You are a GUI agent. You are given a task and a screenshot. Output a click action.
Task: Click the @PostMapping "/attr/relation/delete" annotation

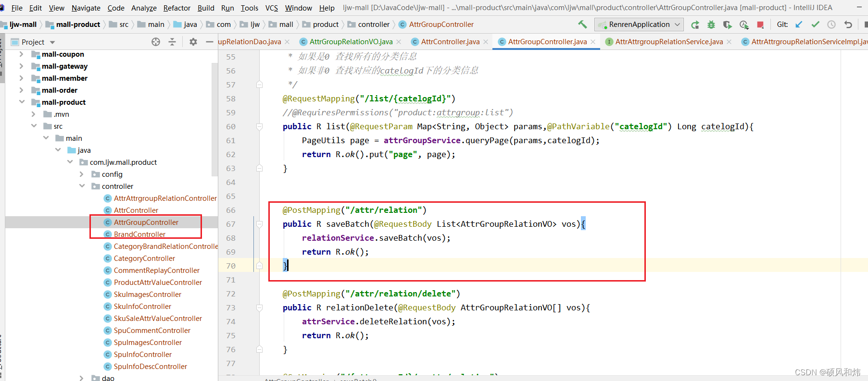(x=371, y=294)
